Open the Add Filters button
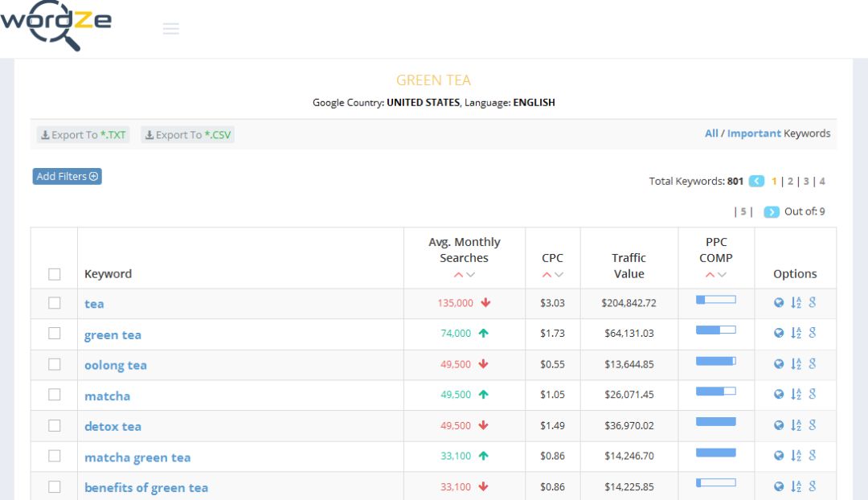 pos(68,176)
